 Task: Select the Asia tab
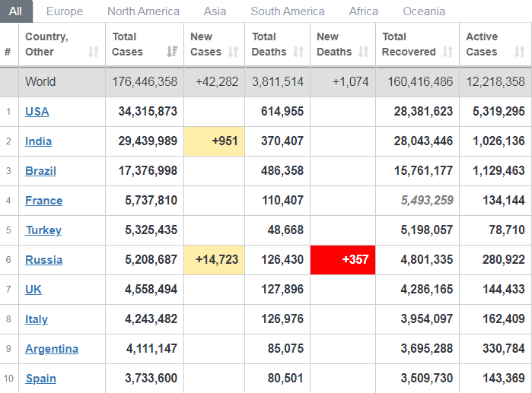(215, 11)
